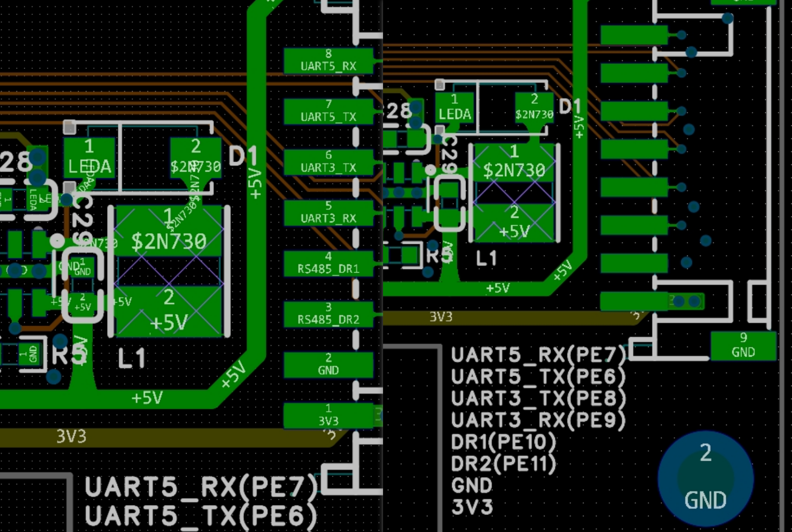Select the UART3_RX(PE9) silkscreen text

[538, 420]
